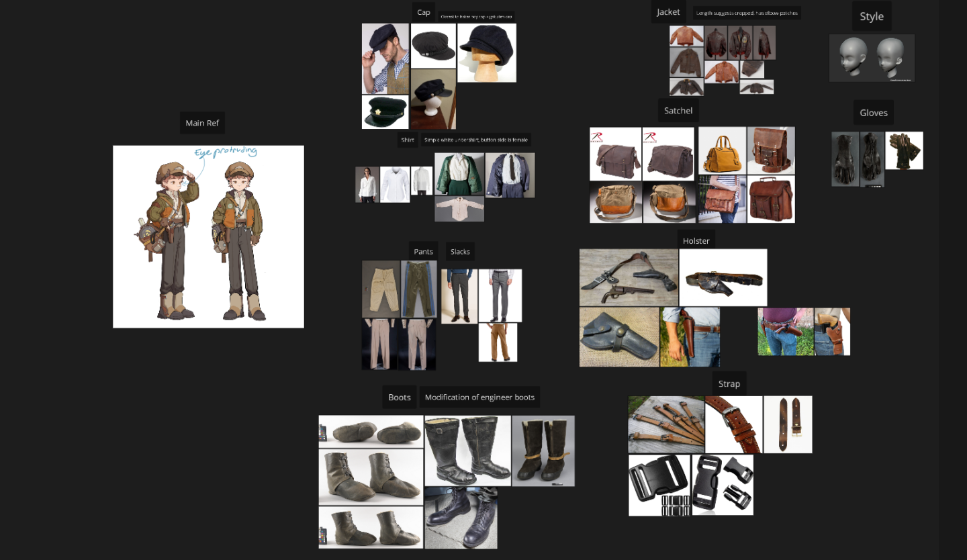Select the main character reference illustration
This screenshot has height=560, width=967.
pos(208,236)
